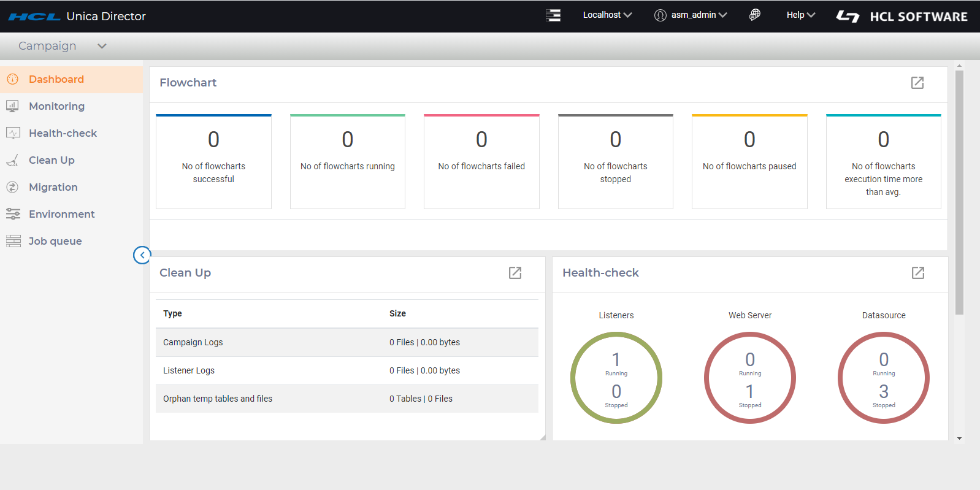Open the Localhost environment dropdown
The height and width of the screenshot is (490, 980).
[x=607, y=15]
